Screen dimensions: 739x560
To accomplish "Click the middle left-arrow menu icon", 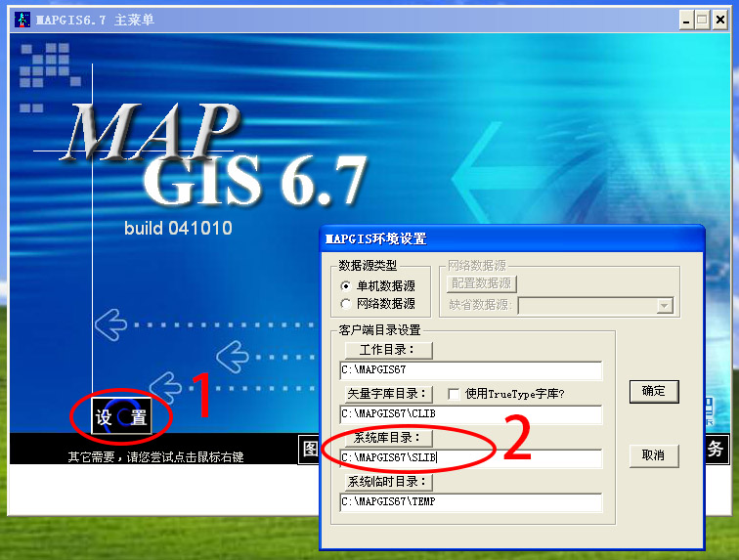I will (233, 357).
